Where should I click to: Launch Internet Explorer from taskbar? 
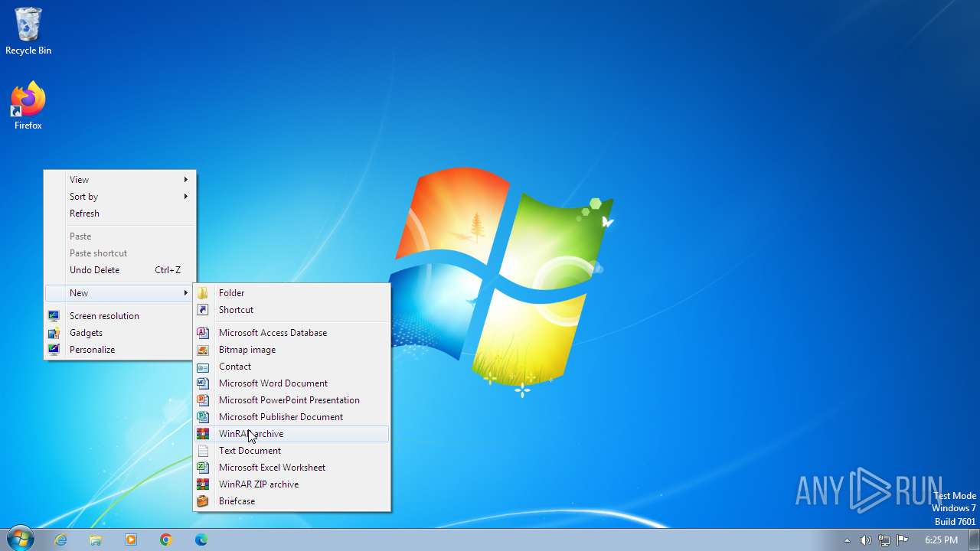coord(60,540)
